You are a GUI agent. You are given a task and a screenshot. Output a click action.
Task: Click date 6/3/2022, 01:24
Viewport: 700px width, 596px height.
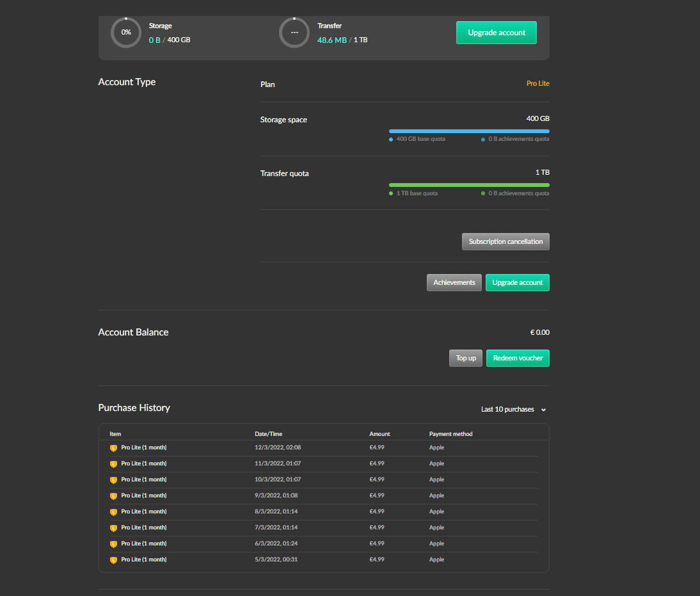pyautogui.click(x=276, y=544)
